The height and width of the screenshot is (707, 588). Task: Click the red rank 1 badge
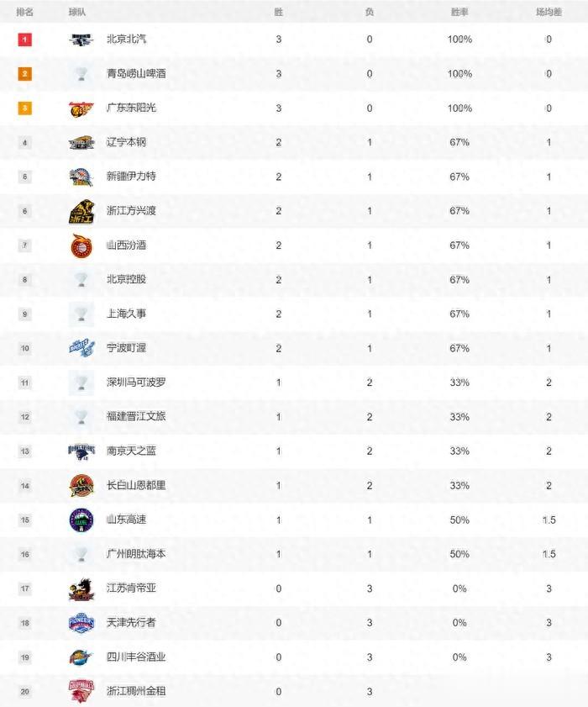[x=25, y=40]
